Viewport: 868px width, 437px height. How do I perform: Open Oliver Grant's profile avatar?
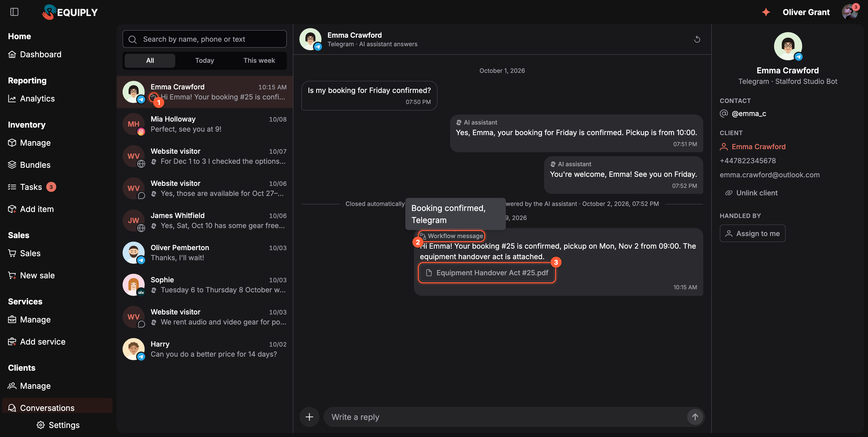849,12
